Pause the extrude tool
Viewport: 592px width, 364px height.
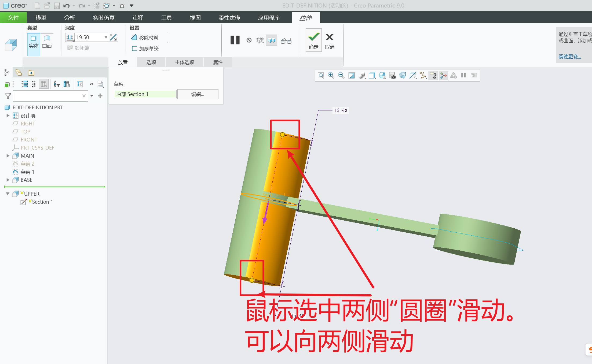click(235, 40)
